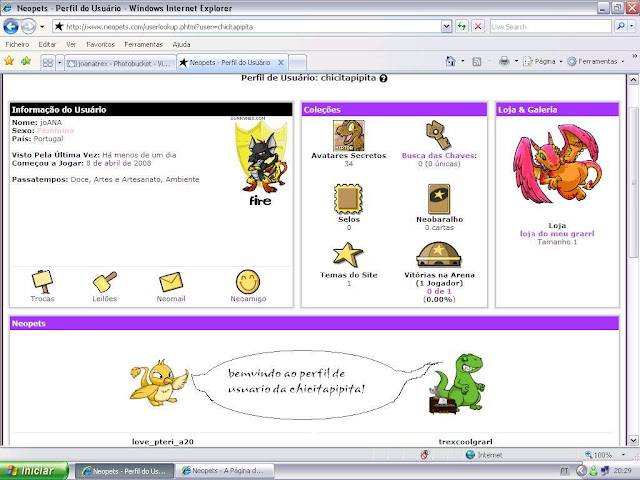Screen dimensions: 640x480
Task: Click the Quick Tabs grid icon
Action: point(48,63)
